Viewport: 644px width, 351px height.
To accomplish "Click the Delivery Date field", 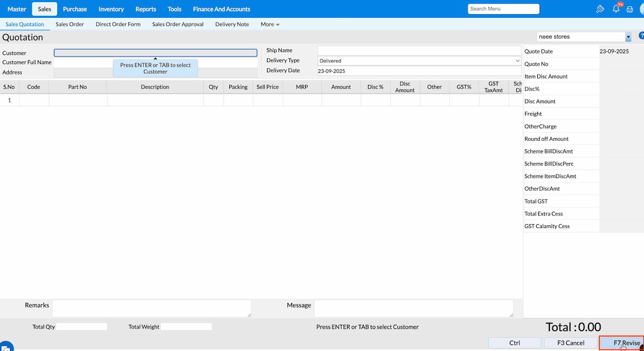I will click(419, 71).
